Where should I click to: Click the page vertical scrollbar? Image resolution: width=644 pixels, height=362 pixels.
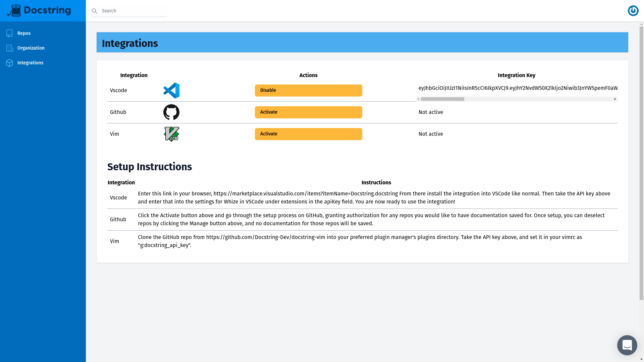(x=641, y=163)
